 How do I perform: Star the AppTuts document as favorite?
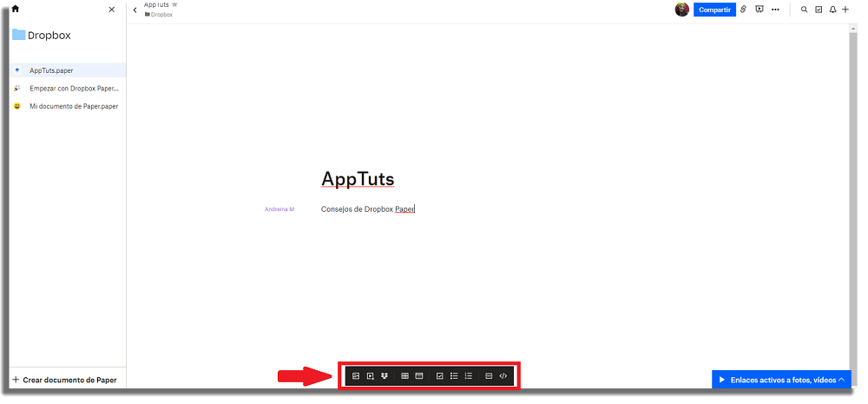coord(175,3)
